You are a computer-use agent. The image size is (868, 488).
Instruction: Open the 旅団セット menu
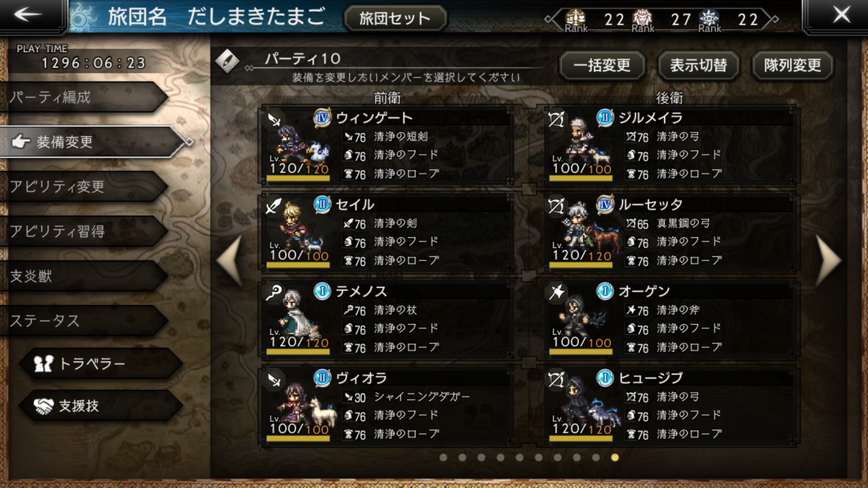click(x=394, y=19)
